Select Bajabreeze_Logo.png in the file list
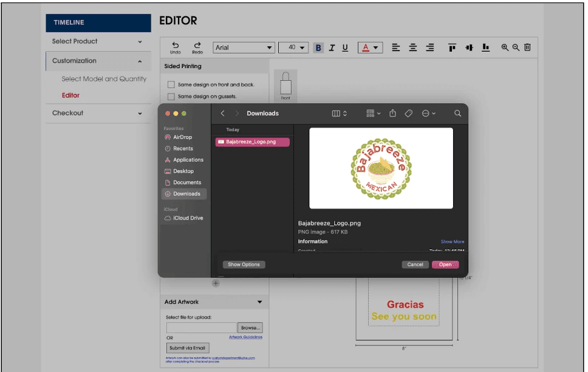This screenshot has width=588, height=372. tap(252, 142)
